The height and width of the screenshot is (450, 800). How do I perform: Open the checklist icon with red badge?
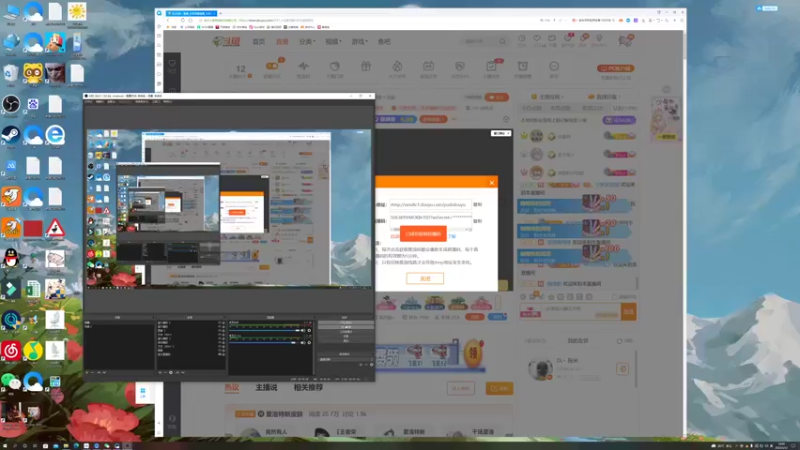point(491,66)
